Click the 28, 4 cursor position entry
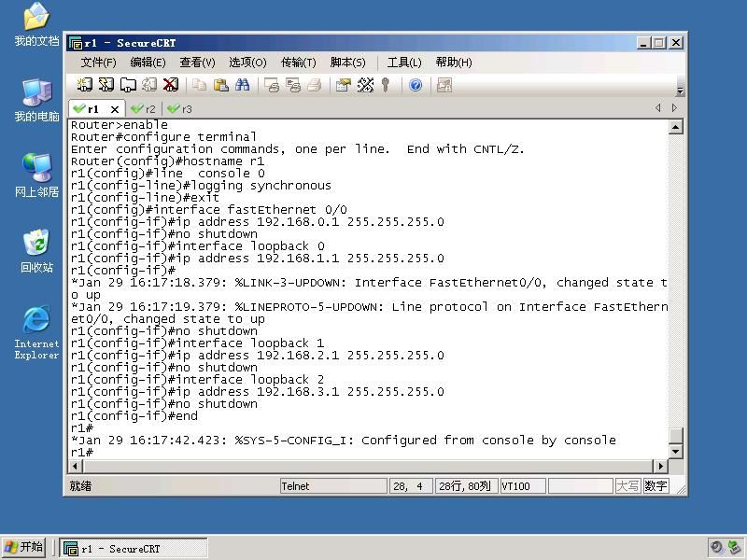This screenshot has height=560, width=747. pyautogui.click(x=411, y=486)
